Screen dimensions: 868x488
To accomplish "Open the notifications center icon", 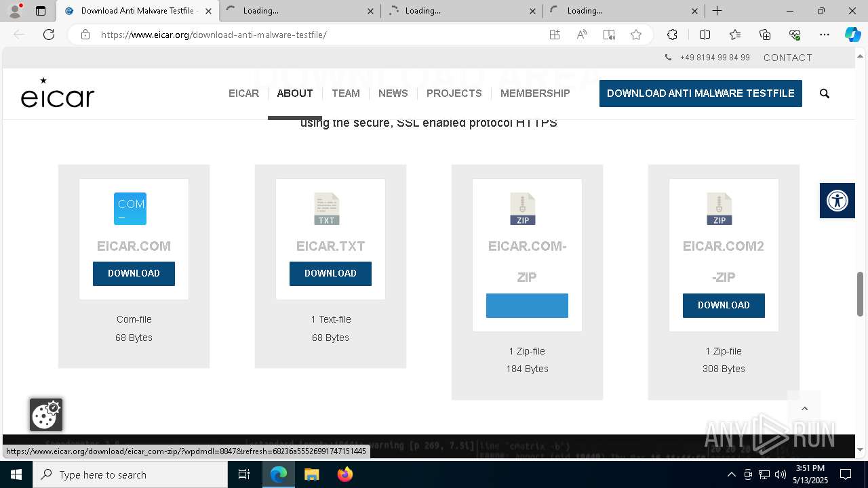I will (x=846, y=474).
